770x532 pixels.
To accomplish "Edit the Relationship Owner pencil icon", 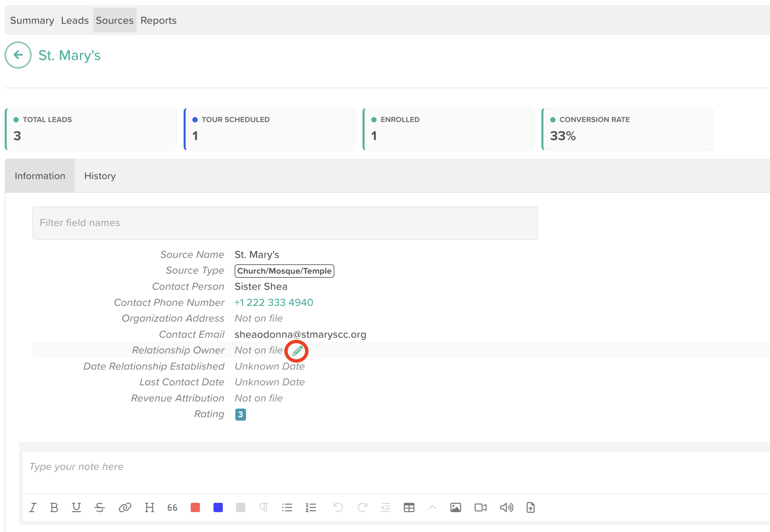I will [297, 351].
